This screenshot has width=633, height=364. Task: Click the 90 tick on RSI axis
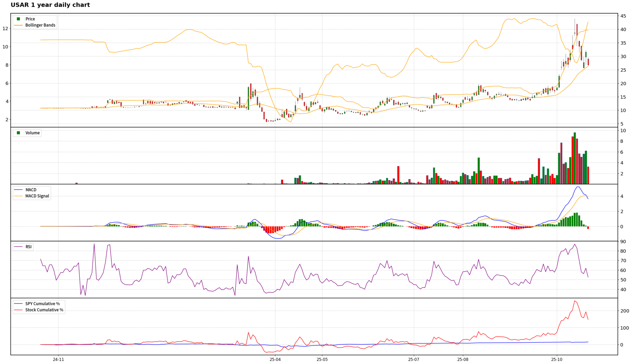[x=623, y=242]
